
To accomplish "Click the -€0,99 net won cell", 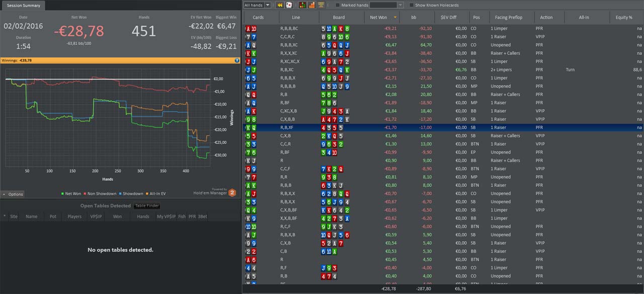I will click(390, 152).
